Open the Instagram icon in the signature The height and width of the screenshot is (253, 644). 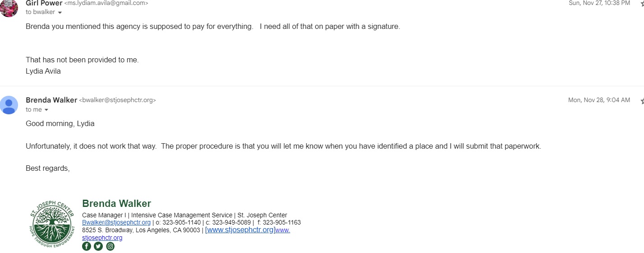pyautogui.click(x=110, y=246)
